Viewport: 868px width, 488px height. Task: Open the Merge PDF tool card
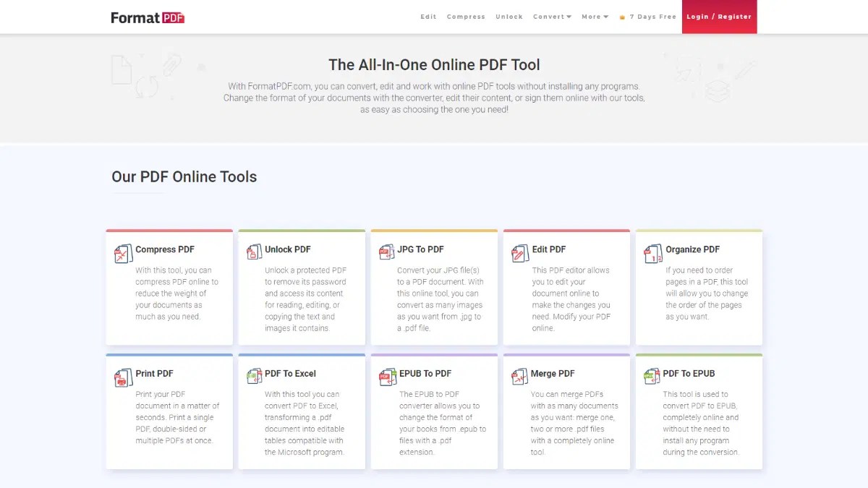click(566, 411)
